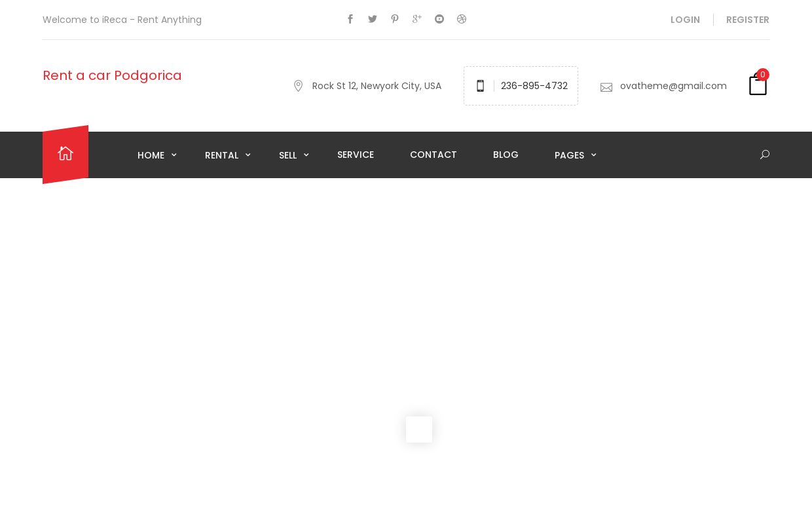Open the Contact menu item

(x=434, y=155)
